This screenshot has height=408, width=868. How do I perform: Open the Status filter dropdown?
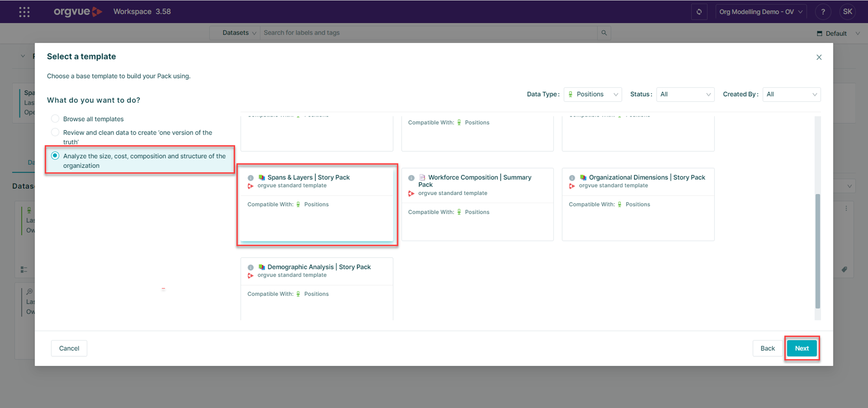click(x=685, y=94)
